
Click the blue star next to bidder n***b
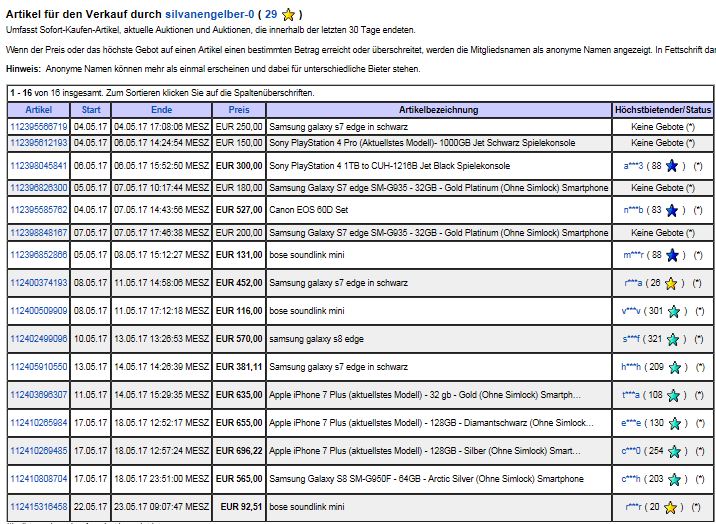671,210
